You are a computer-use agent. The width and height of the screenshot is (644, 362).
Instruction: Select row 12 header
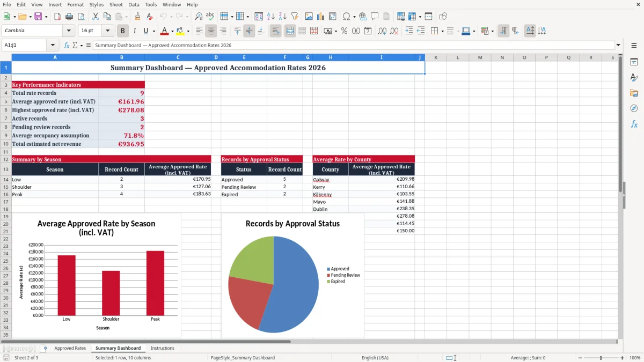point(5,159)
